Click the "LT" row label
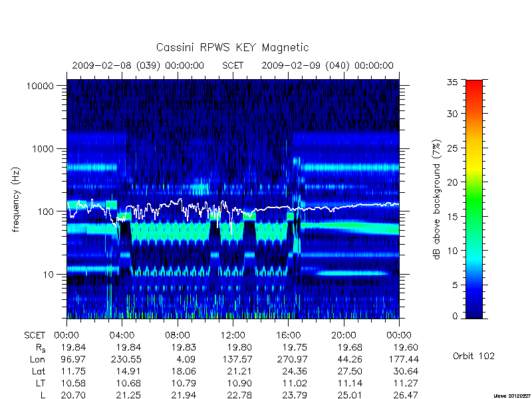This screenshot has height=399, width=532. 41,384
